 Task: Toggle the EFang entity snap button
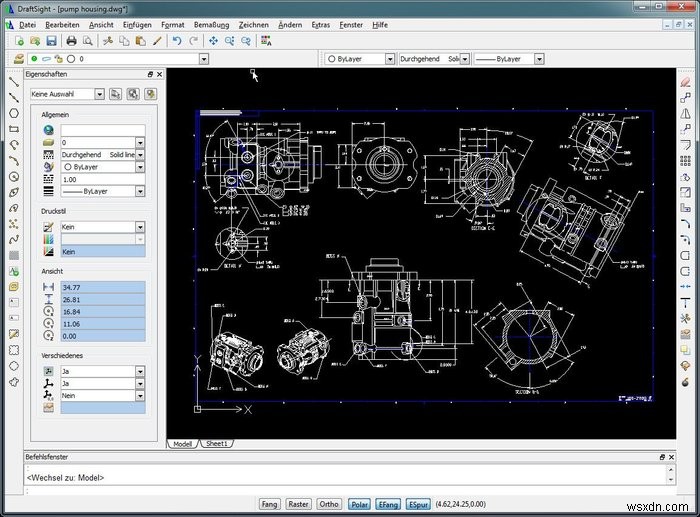pos(388,504)
